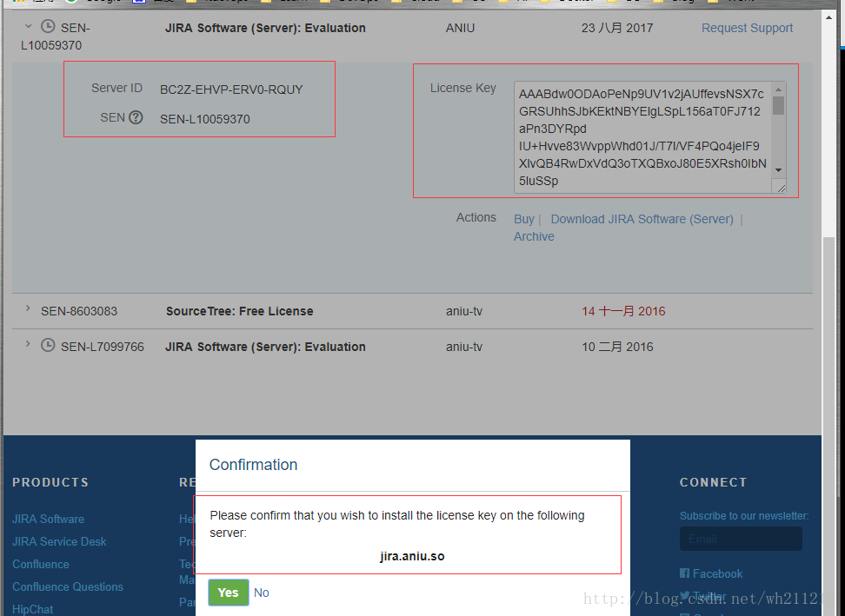Grab the License Key textarea resize handle
The image size is (845, 616).
click(x=781, y=188)
